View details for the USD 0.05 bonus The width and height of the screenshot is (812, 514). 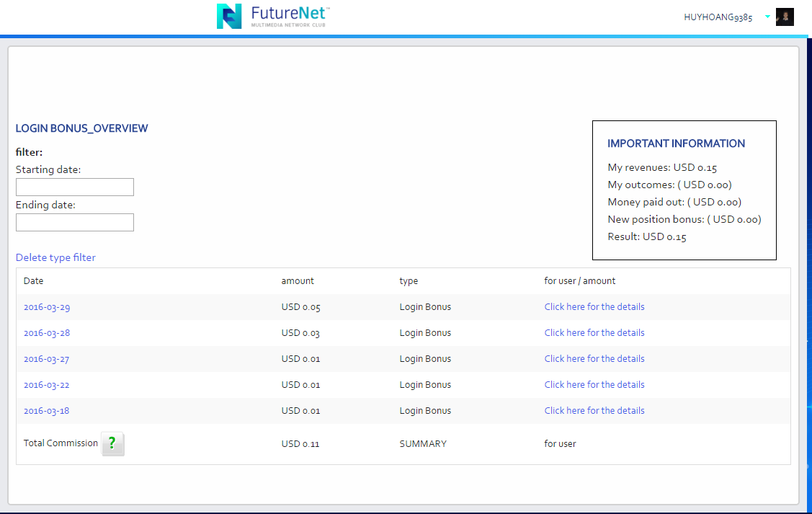click(x=594, y=307)
